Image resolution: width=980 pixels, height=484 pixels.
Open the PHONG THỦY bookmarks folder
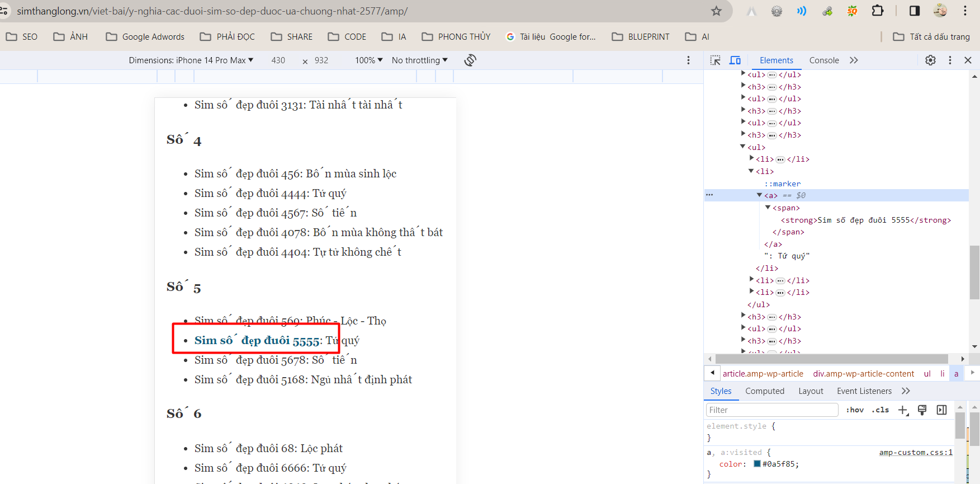[456, 36]
